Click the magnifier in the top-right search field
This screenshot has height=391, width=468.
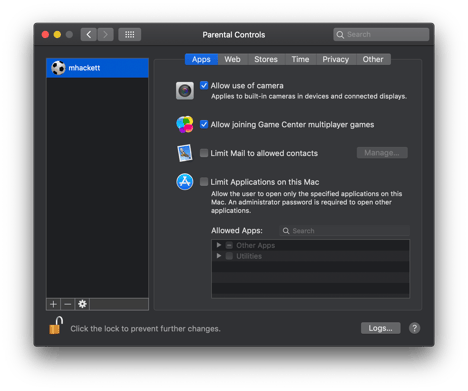340,35
